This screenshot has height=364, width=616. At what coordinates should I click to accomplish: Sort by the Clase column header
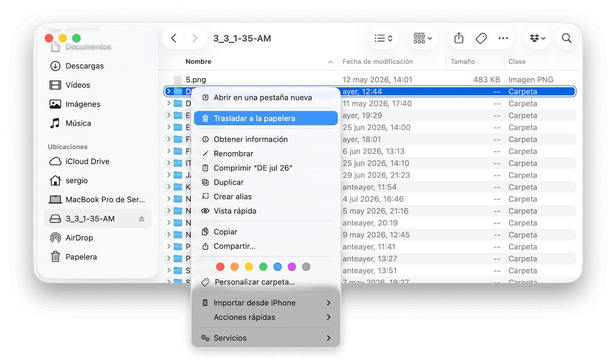[517, 62]
